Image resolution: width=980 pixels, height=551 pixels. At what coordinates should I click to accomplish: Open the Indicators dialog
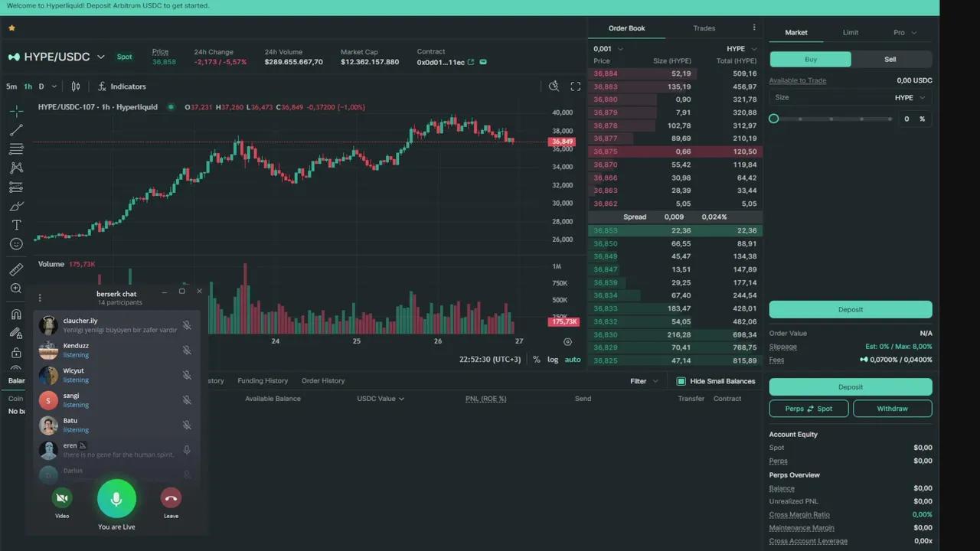(x=122, y=86)
